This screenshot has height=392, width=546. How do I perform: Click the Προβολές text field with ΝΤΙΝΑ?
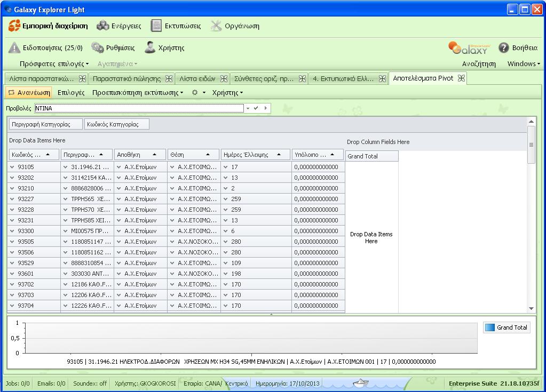coord(139,108)
